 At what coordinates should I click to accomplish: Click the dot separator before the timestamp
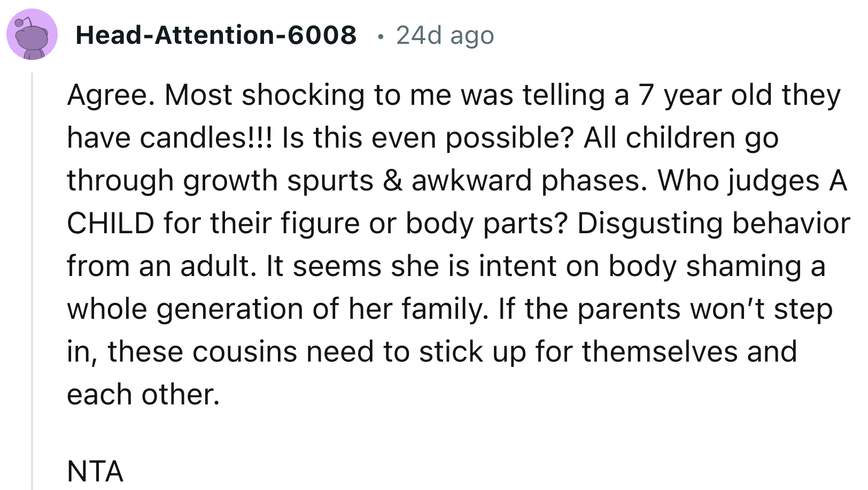tap(380, 36)
